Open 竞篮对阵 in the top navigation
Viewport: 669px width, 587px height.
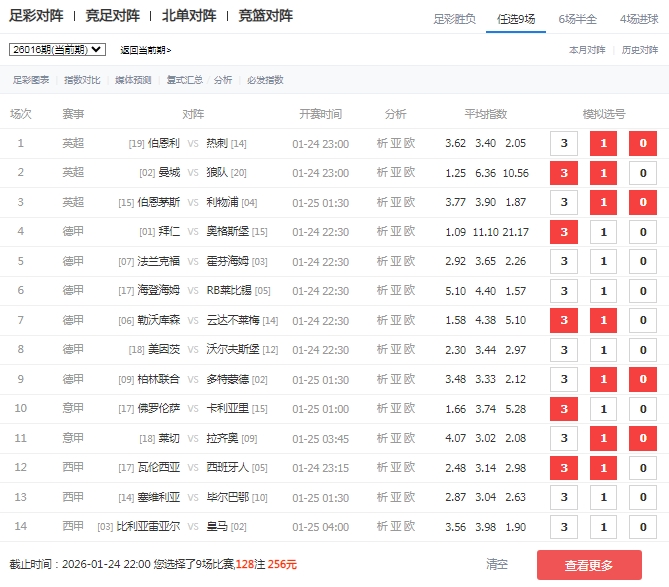266,16
